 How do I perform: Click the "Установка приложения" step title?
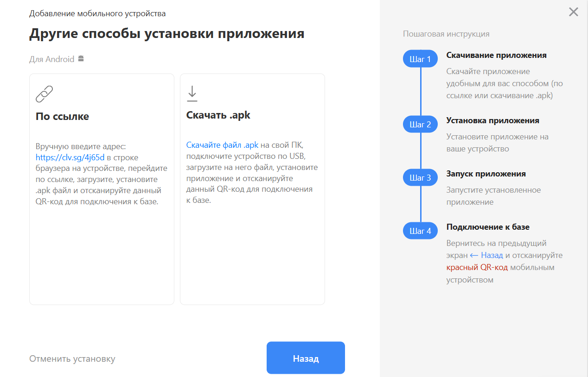coord(493,120)
